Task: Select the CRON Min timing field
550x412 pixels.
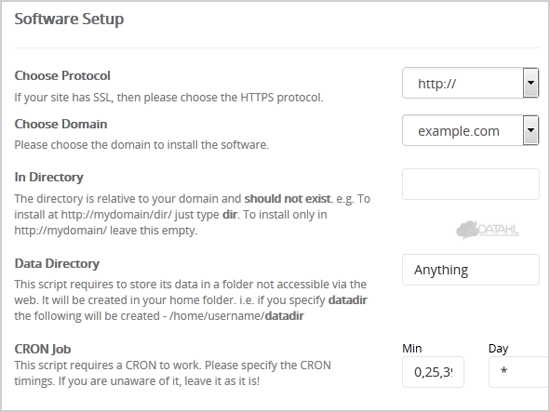Action: [433, 372]
